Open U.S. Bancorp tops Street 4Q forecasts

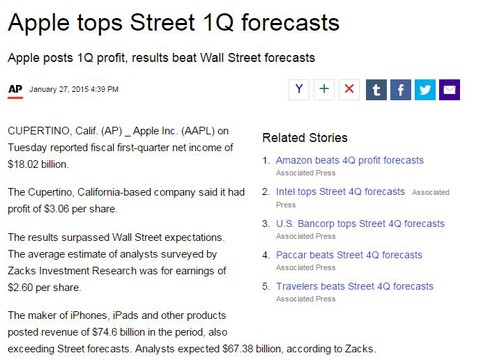(360, 223)
